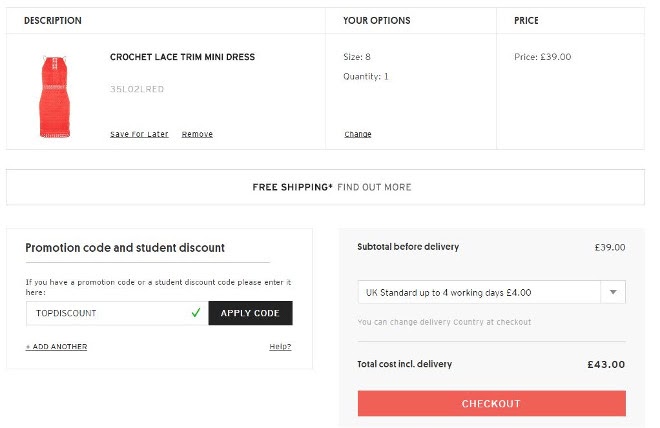Open Crochet Lace Trim Mini Dress title

tap(182, 57)
